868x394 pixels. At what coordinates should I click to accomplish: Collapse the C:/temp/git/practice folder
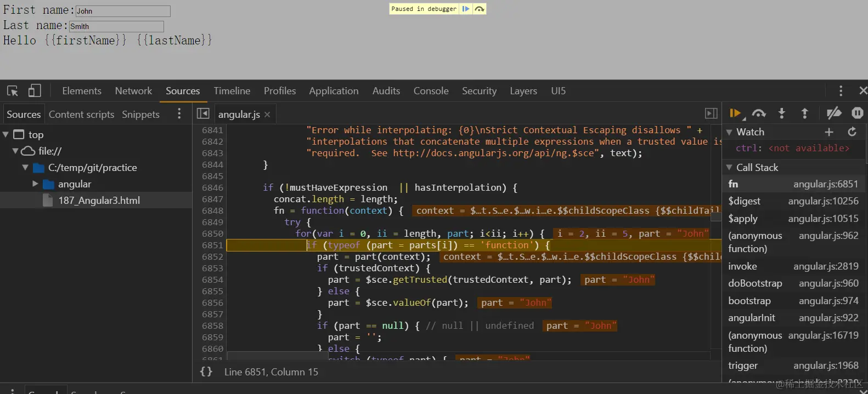25,167
